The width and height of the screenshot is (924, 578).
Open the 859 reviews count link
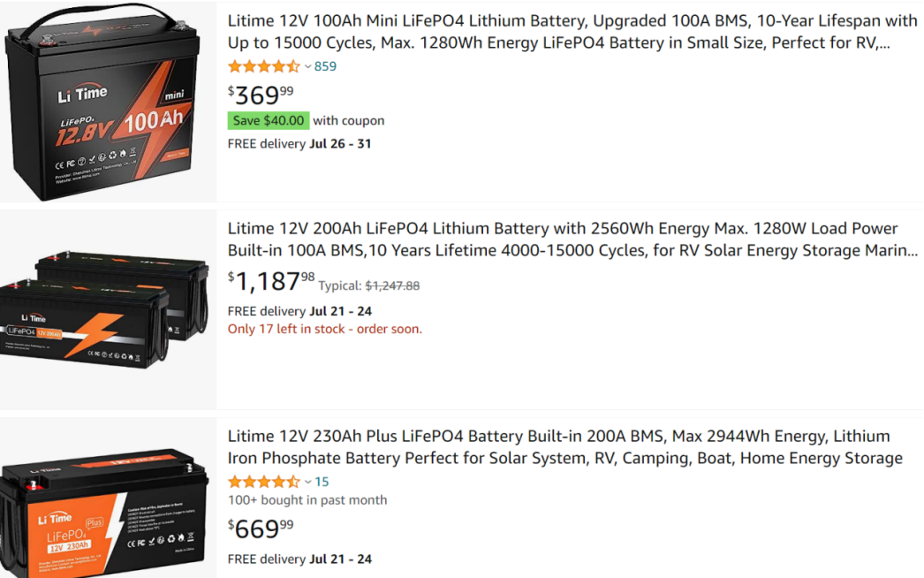[325, 66]
